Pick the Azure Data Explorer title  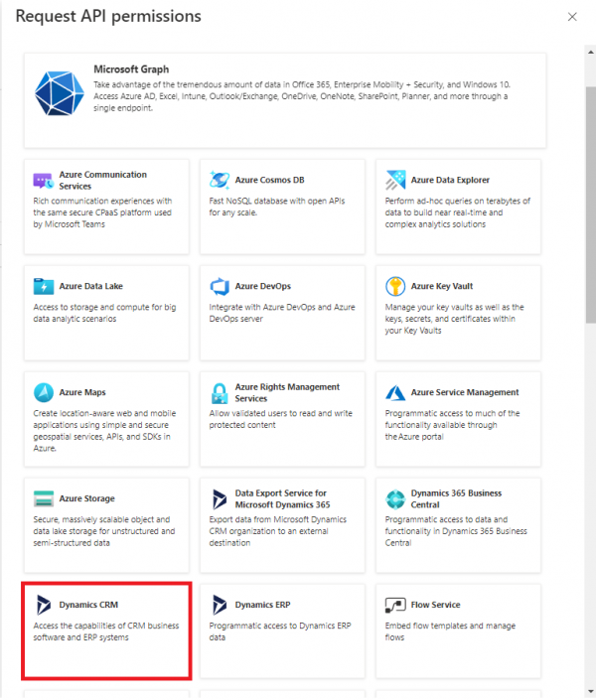pos(450,180)
